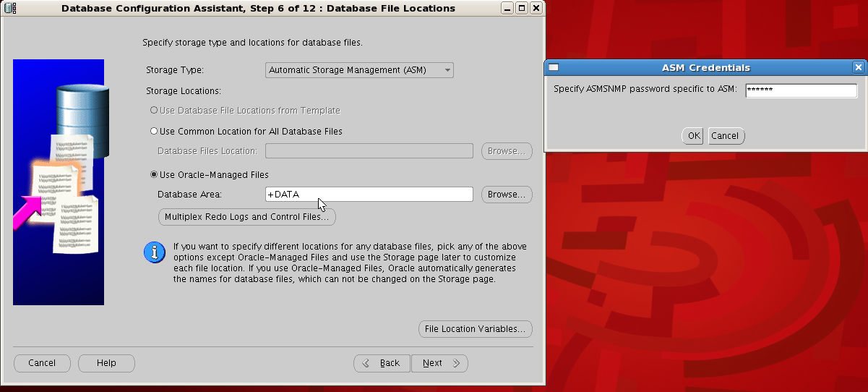Select Use Common Location for All Database Files

pyautogui.click(x=246, y=132)
